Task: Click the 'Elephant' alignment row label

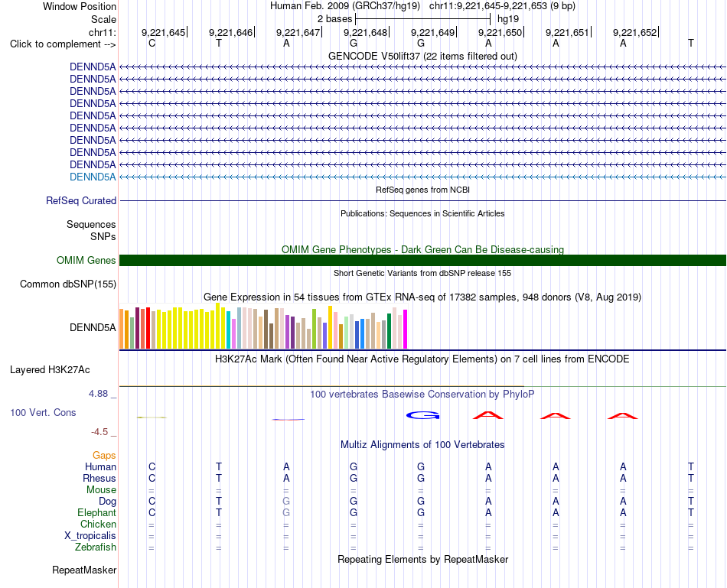Action: pyautogui.click(x=96, y=512)
